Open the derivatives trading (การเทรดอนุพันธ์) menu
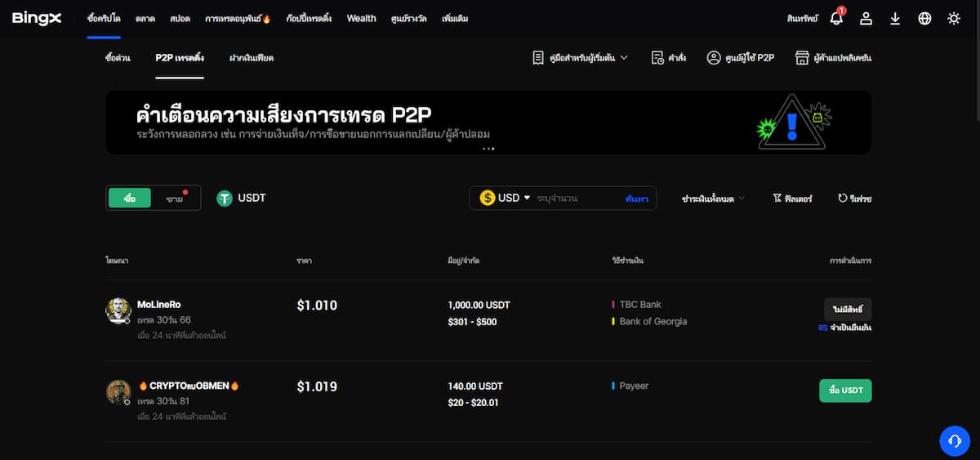 click(238, 18)
